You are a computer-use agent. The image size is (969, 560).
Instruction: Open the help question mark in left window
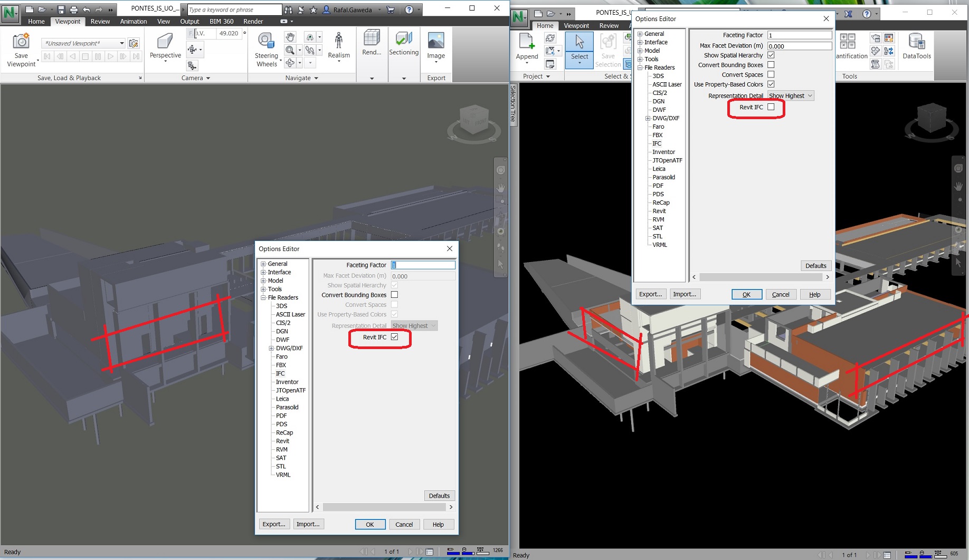(409, 9)
